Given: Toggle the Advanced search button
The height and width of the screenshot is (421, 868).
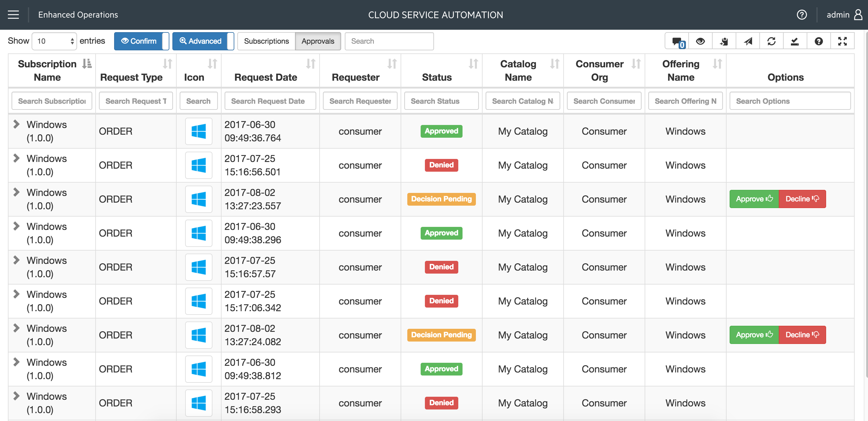Looking at the screenshot, I should pyautogui.click(x=203, y=41).
